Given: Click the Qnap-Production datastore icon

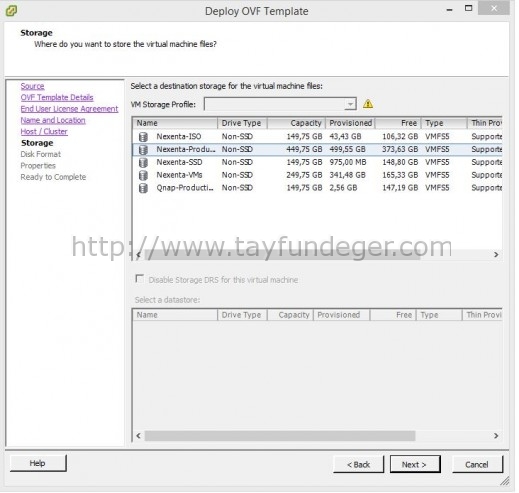Looking at the screenshot, I should click(143, 188).
